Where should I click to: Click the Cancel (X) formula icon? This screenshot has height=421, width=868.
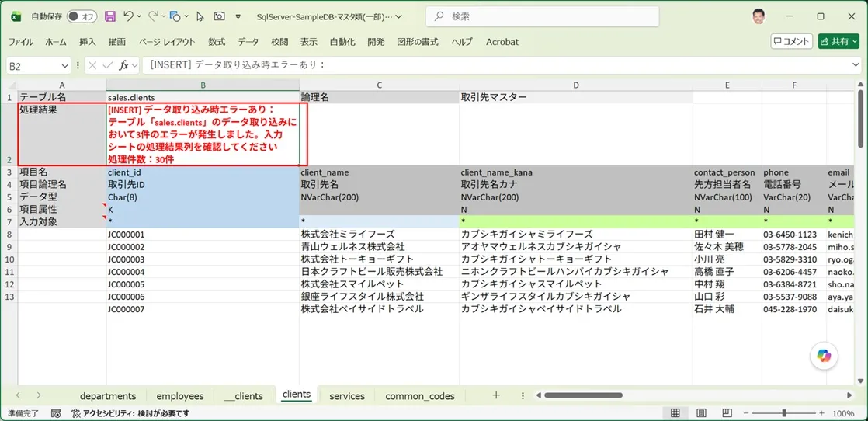pyautogui.click(x=92, y=65)
